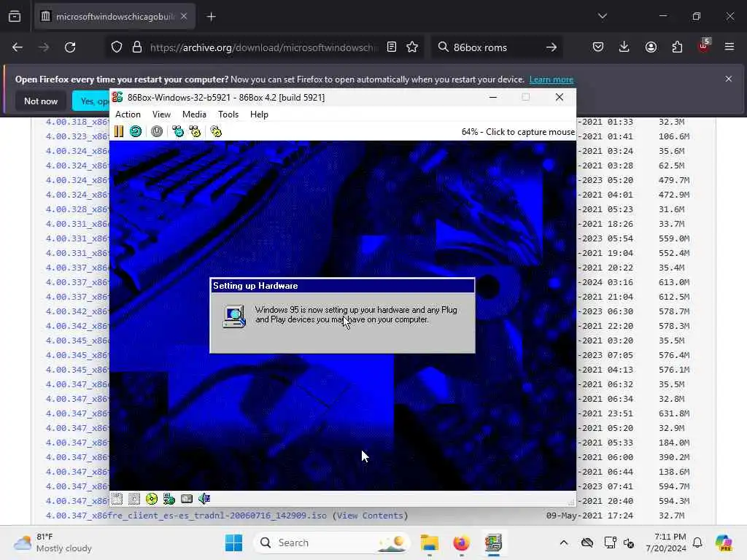This screenshot has width=747, height=560.
Task: Open the 4.00.323_x86 file link
Action: (77, 136)
